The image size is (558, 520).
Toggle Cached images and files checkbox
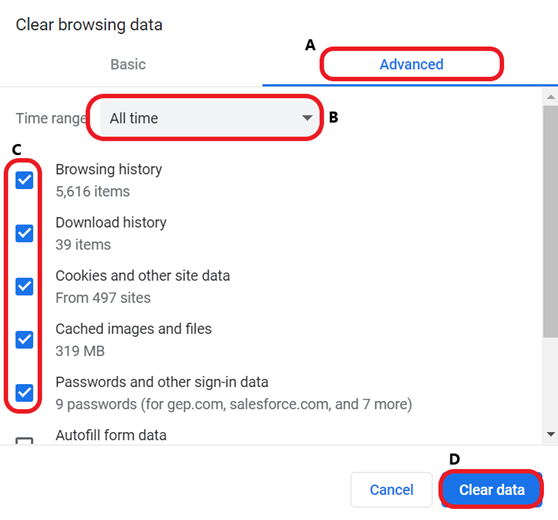(24, 340)
